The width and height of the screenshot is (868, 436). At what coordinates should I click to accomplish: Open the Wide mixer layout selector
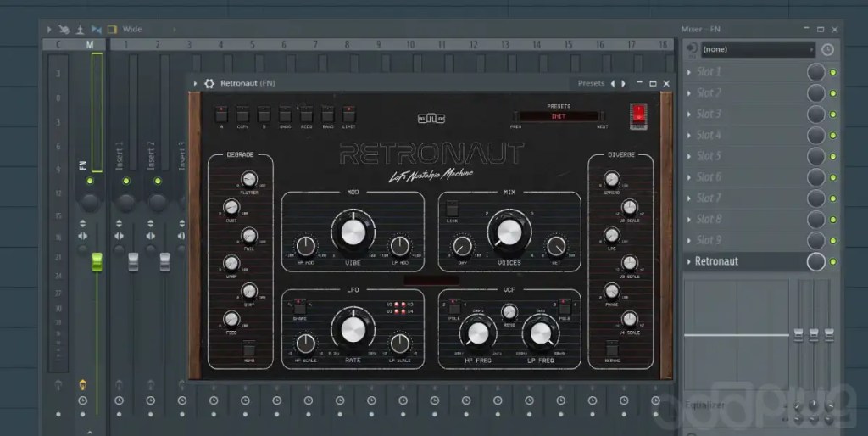[x=132, y=30]
